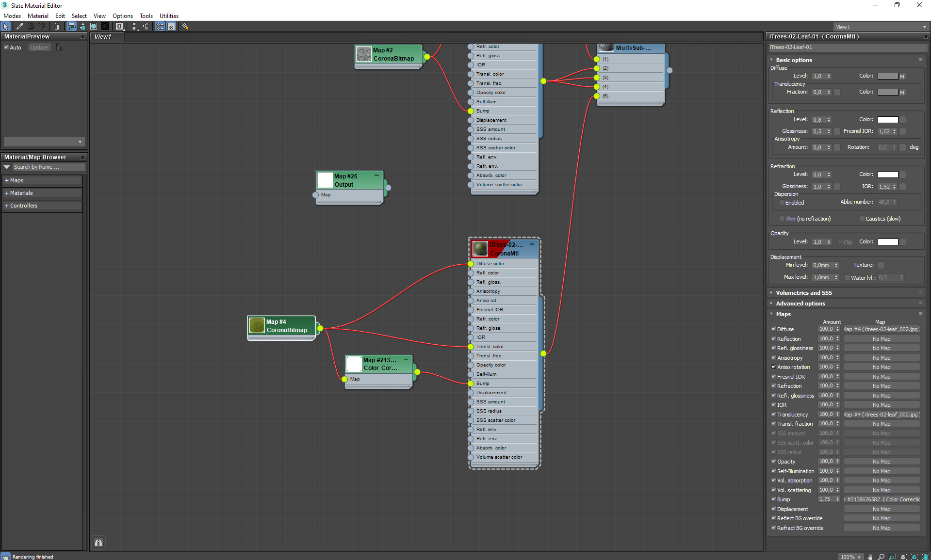Toggle the Displacement map checkbox
Image resolution: width=931 pixels, height=560 pixels.
point(774,509)
